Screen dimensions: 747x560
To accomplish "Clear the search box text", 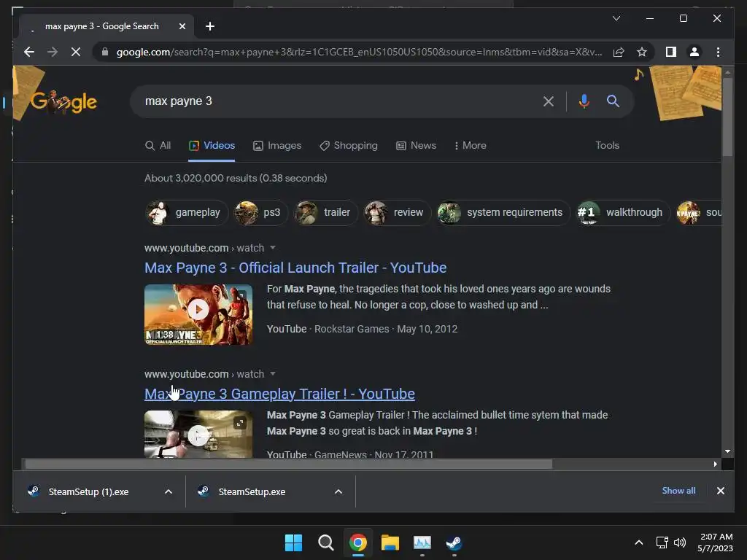I will [549, 101].
